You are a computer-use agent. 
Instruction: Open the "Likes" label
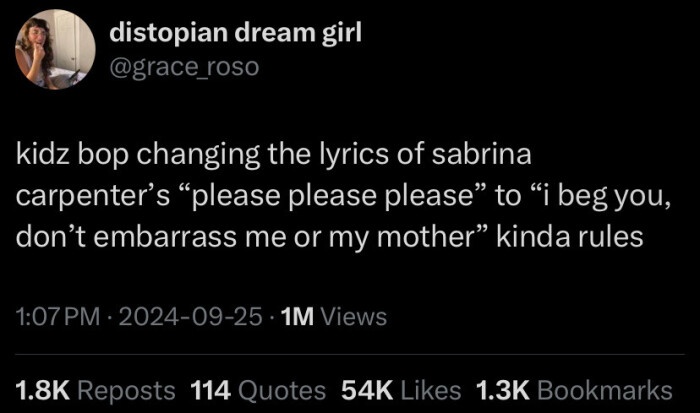point(432,389)
